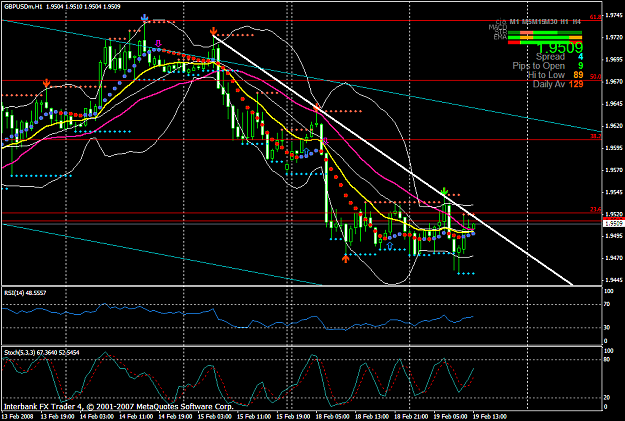Click the blue down arrow at the chart's highest peak
Screen dimensions: 625x421
(x=144, y=18)
